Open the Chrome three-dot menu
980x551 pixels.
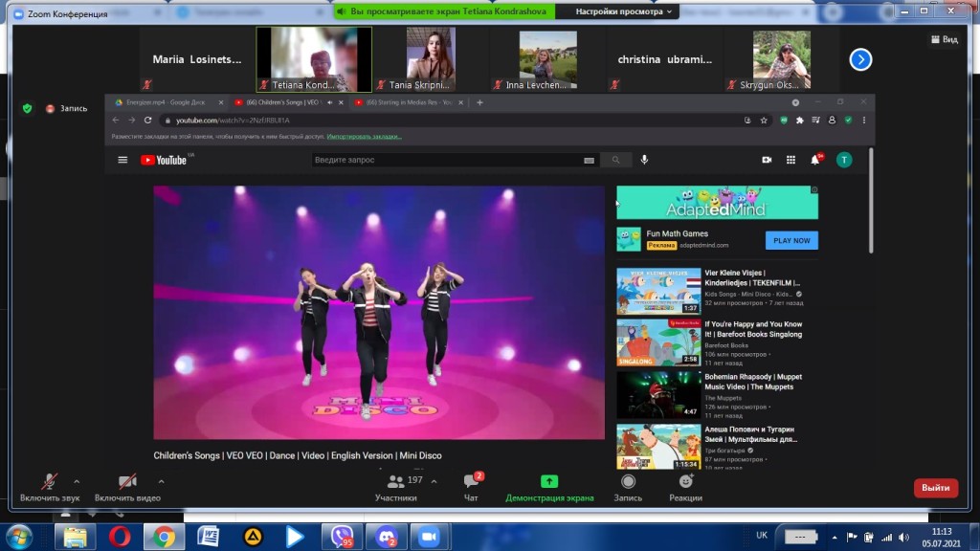click(864, 120)
